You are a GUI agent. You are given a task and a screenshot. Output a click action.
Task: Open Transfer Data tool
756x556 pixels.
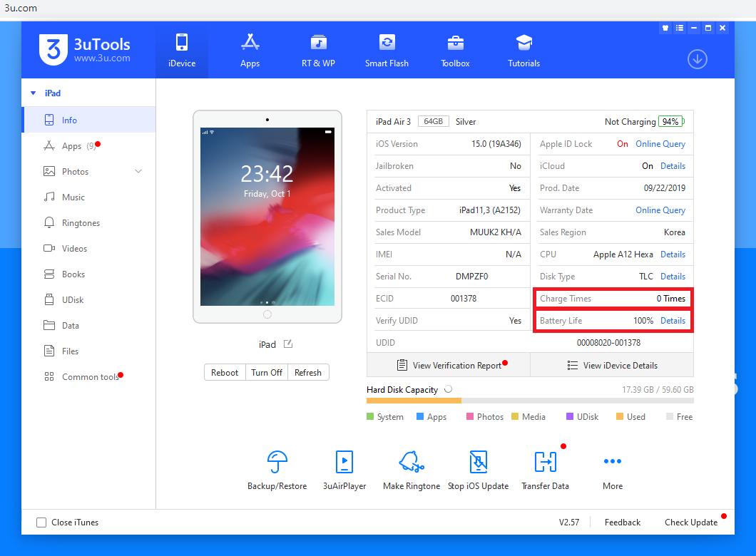click(546, 469)
